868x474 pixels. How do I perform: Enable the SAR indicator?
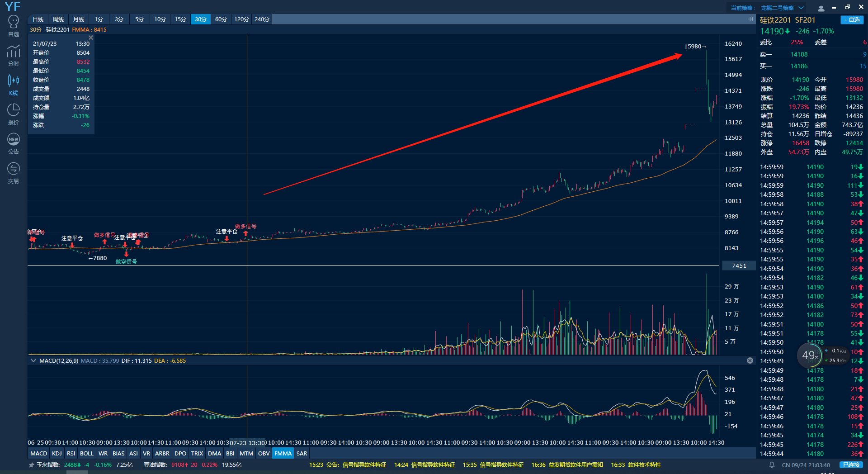(x=302, y=453)
